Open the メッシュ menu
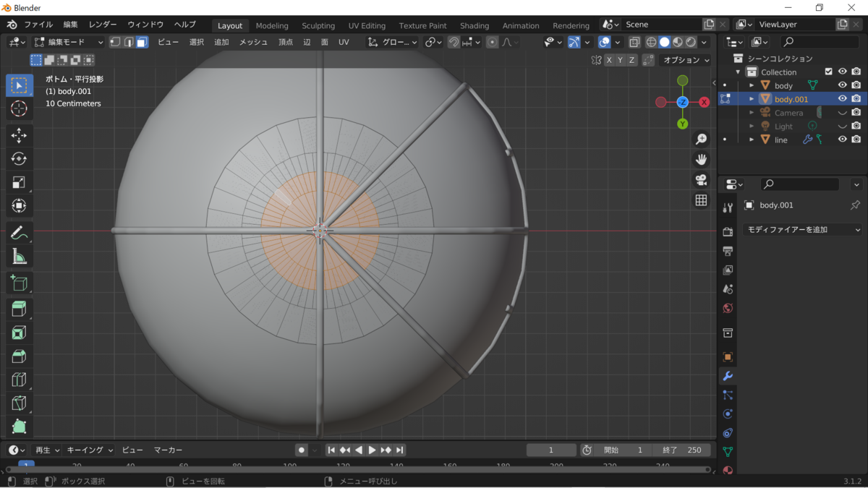Viewport: 868px width, 488px height. pos(253,42)
